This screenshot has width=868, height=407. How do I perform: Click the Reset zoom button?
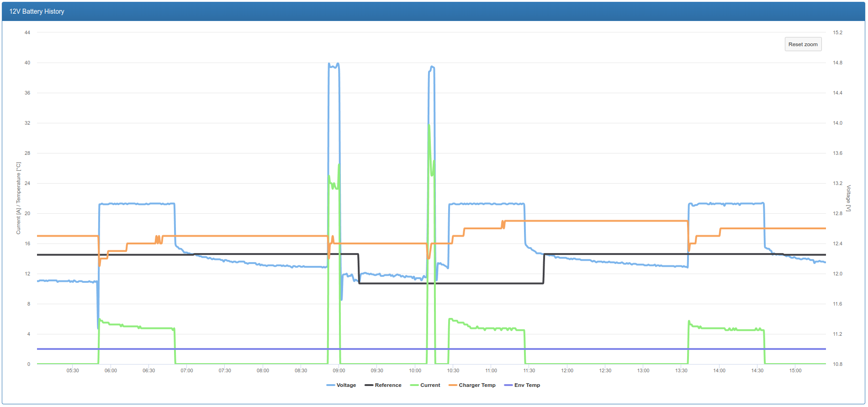click(x=803, y=44)
